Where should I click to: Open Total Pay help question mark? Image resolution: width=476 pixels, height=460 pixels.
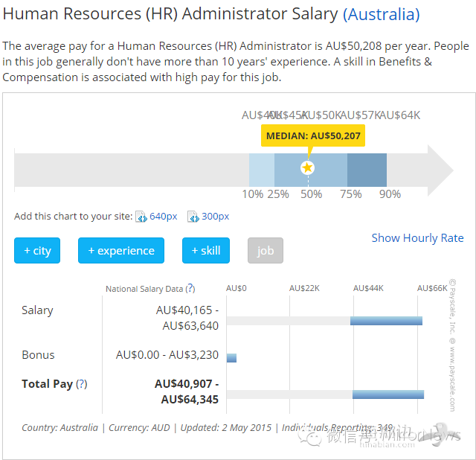coord(81,384)
